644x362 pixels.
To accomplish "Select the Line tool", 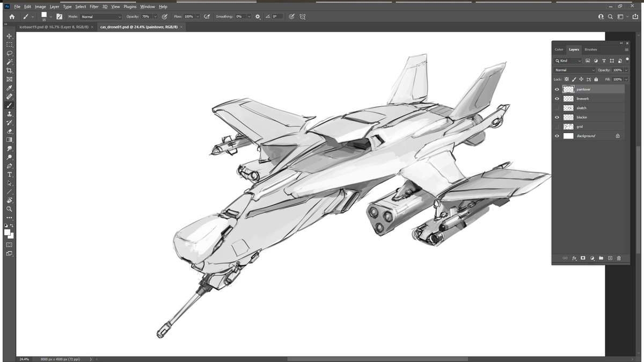I will (9, 192).
